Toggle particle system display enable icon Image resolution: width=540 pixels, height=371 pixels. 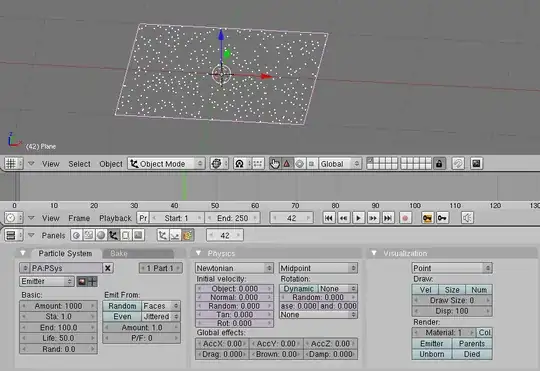pos(92,281)
